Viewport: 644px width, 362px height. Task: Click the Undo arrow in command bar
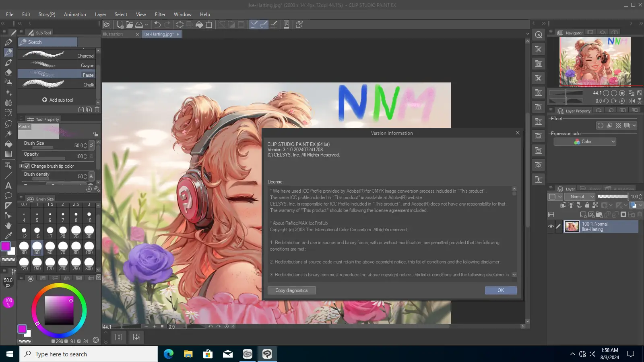pyautogui.click(x=157, y=25)
